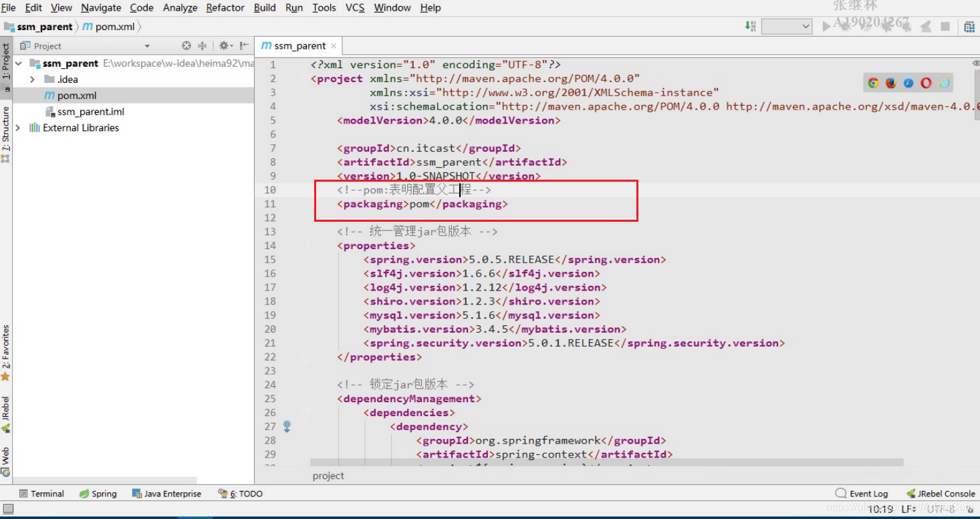The height and width of the screenshot is (519, 980).
Task: Open the Event Log
Action: (x=862, y=494)
